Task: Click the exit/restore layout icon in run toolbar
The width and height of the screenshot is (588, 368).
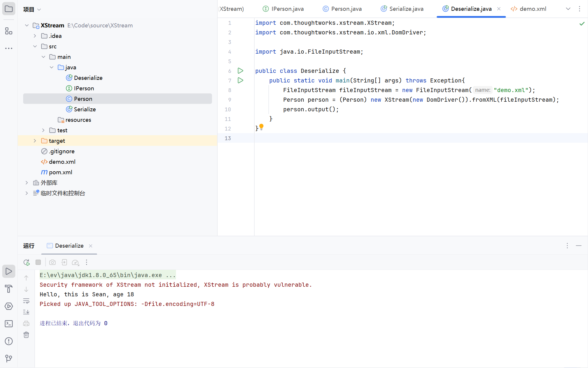Action: (x=64, y=262)
